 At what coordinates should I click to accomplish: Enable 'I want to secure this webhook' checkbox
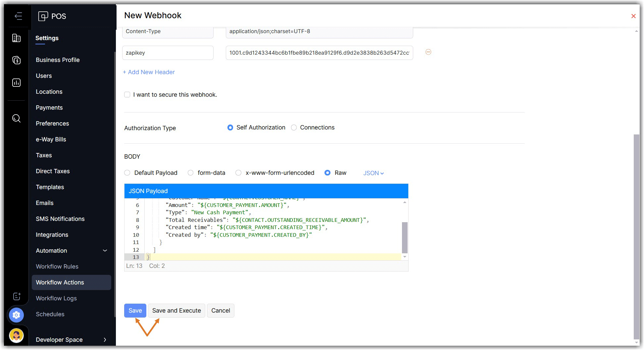click(127, 95)
